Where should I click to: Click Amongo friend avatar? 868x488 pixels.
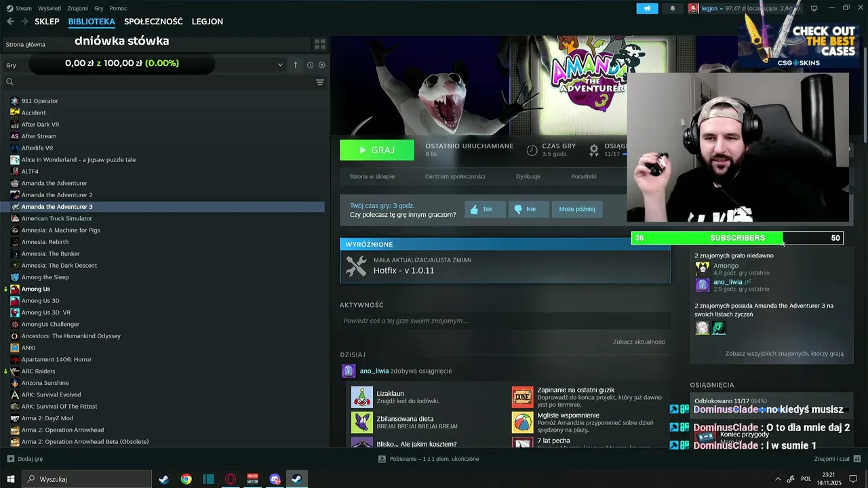[x=703, y=268]
